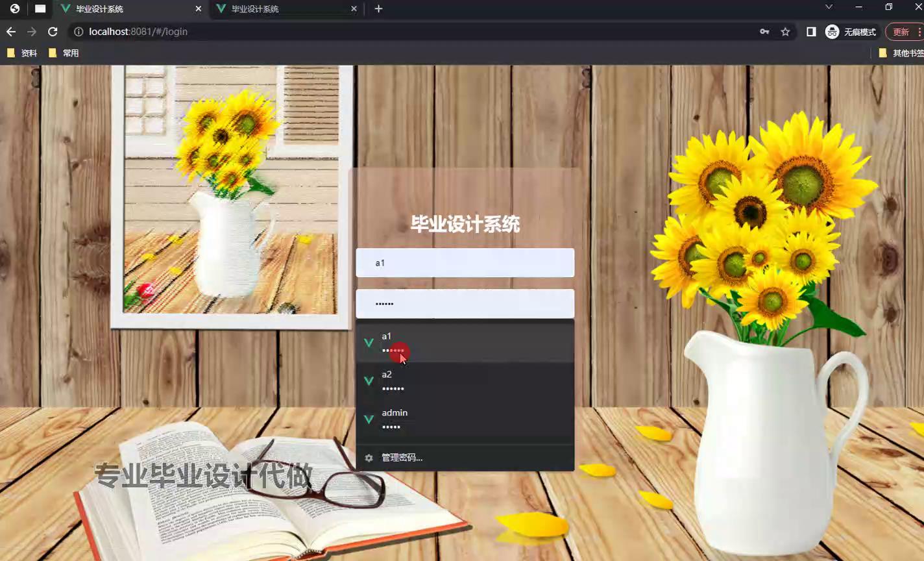924x561 pixels.
Task: Go back with the browser back arrow
Action: (11, 32)
